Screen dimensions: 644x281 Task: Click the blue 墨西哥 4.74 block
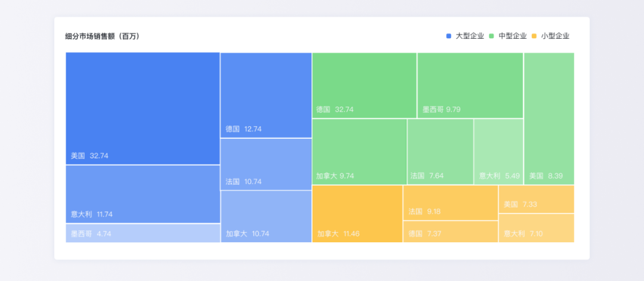click(x=143, y=233)
